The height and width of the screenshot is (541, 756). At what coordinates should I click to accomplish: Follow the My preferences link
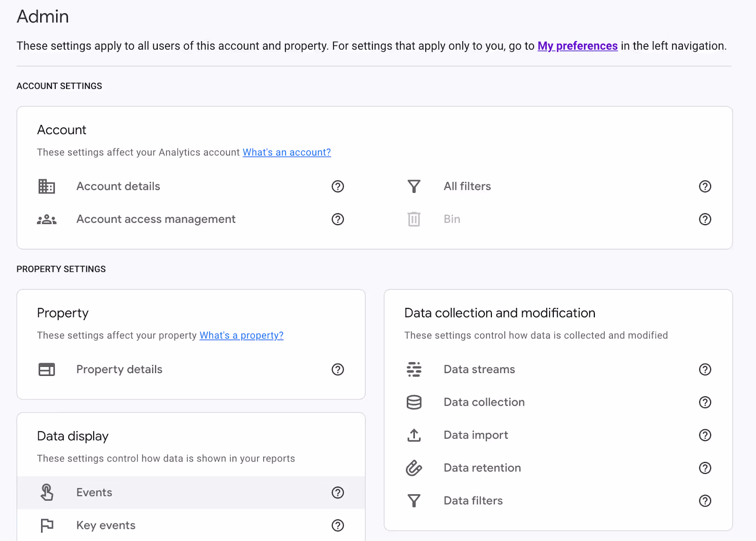click(x=577, y=46)
